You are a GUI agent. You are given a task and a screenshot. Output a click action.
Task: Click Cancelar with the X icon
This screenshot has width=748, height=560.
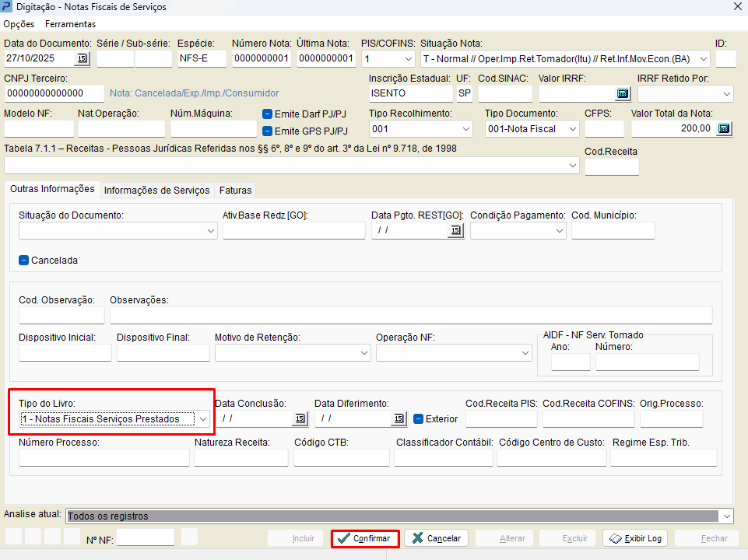435,538
